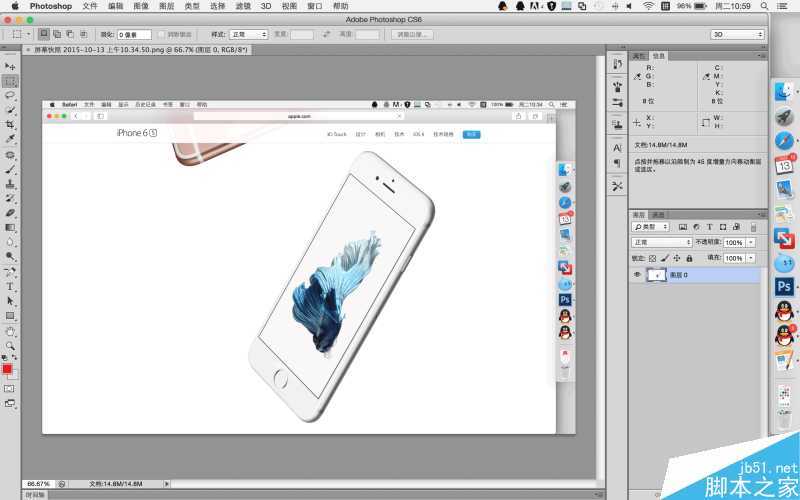800x500 pixels.
Task: Open the layer blend mode 正常 dropdown
Action: click(661, 242)
